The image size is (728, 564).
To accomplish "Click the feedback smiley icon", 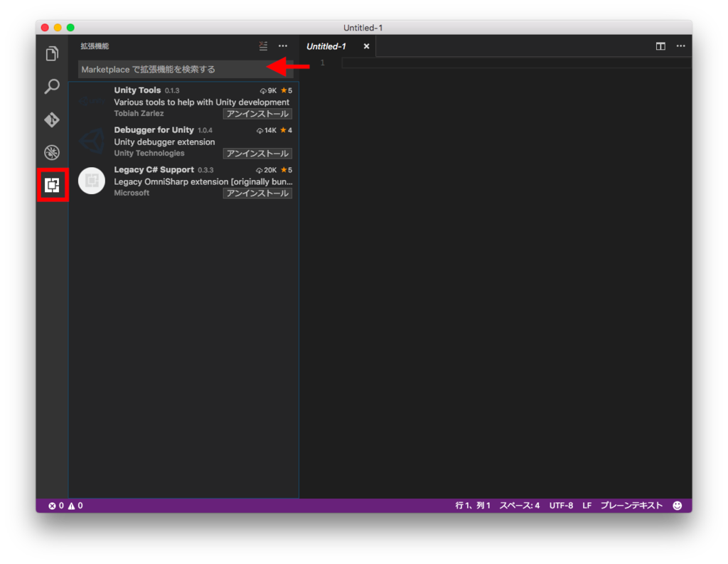I will [678, 506].
